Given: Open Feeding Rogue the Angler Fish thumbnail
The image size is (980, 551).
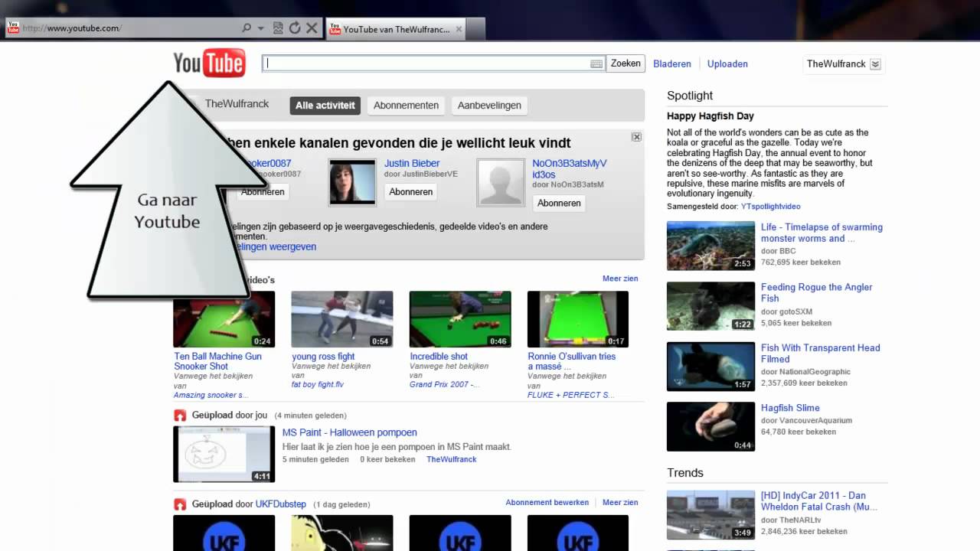Looking at the screenshot, I should click(x=710, y=306).
